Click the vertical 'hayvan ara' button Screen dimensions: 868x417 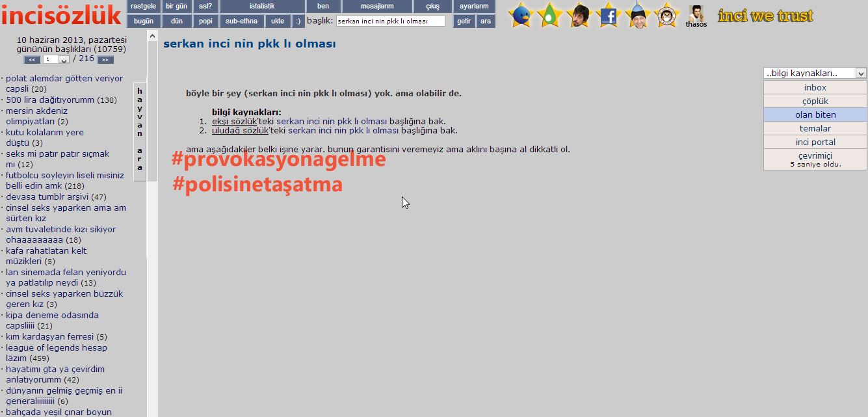click(140, 131)
